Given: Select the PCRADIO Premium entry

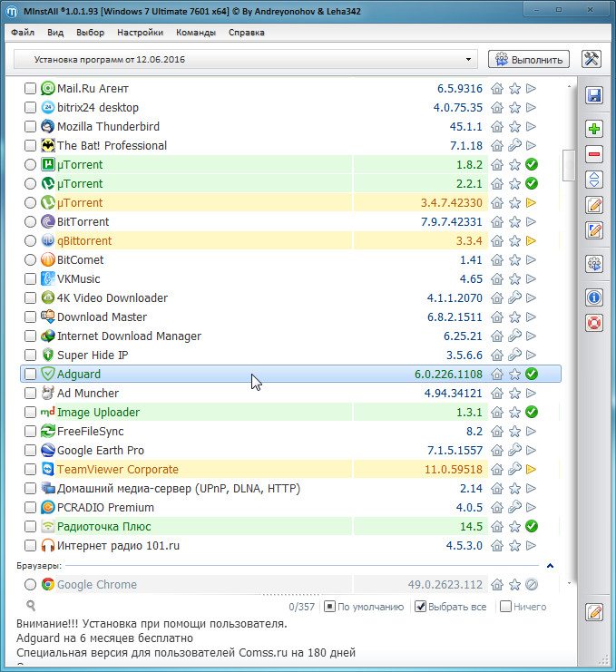Looking at the screenshot, I should pyautogui.click(x=290, y=508).
